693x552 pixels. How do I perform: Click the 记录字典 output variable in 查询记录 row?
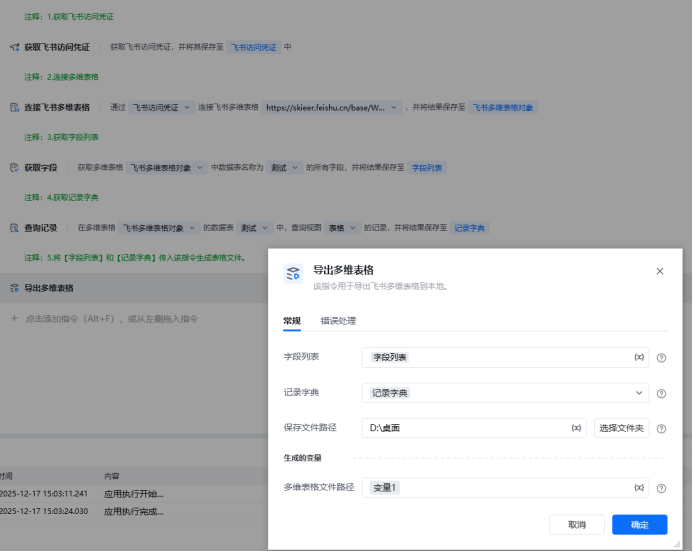tap(469, 228)
